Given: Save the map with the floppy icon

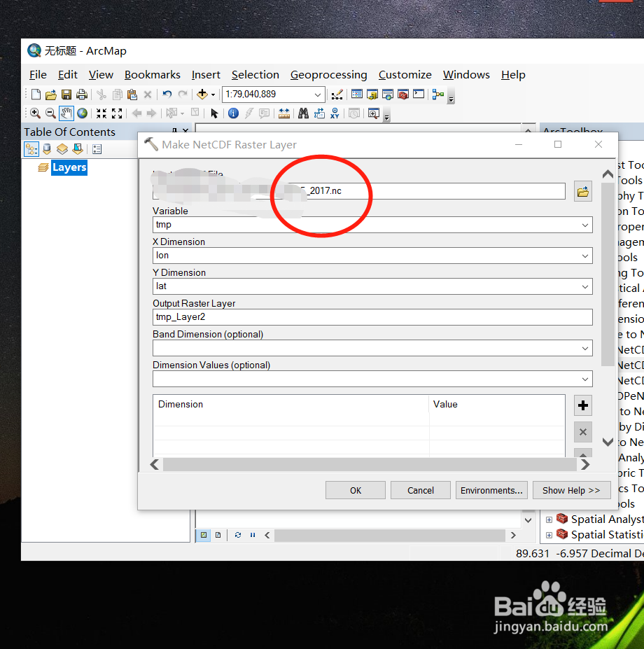Looking at the screenshot, I should (x=66, y=95).
